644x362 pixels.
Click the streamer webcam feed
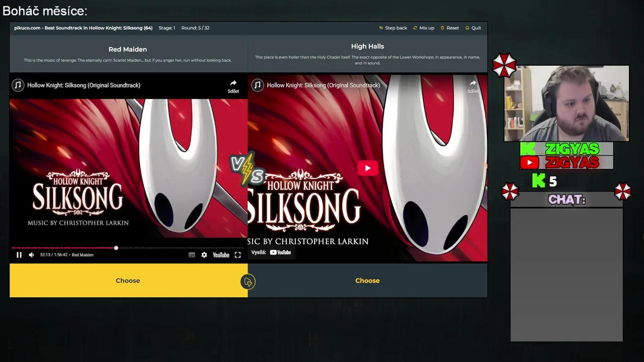[x=567, y=103]
